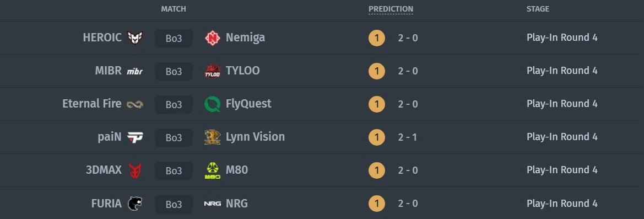Click the HEROIC team logo

(135, 38)
